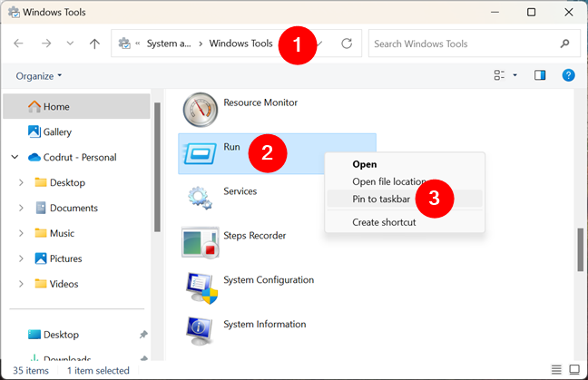Viewport: 588px width, 380px height.
Task: Click the file list vertical scrollbar
Action: tap(580, 249)
